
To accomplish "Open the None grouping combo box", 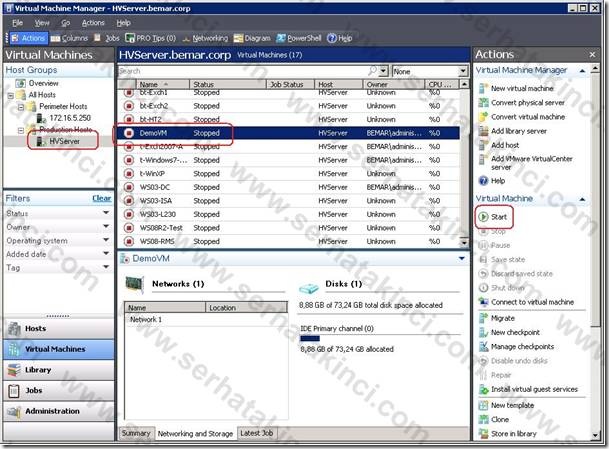I will point(430,71).
